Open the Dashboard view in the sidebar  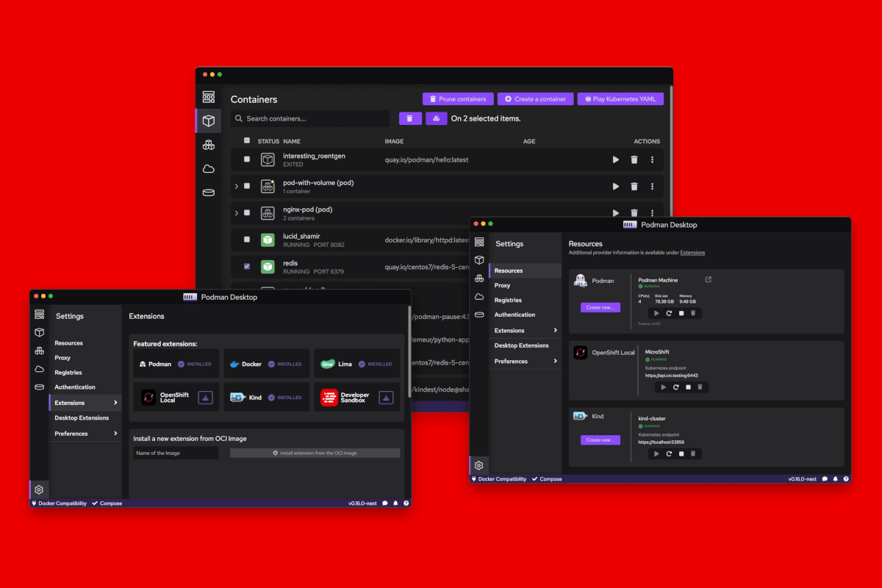pyautogui.click(x=209, y=96)
